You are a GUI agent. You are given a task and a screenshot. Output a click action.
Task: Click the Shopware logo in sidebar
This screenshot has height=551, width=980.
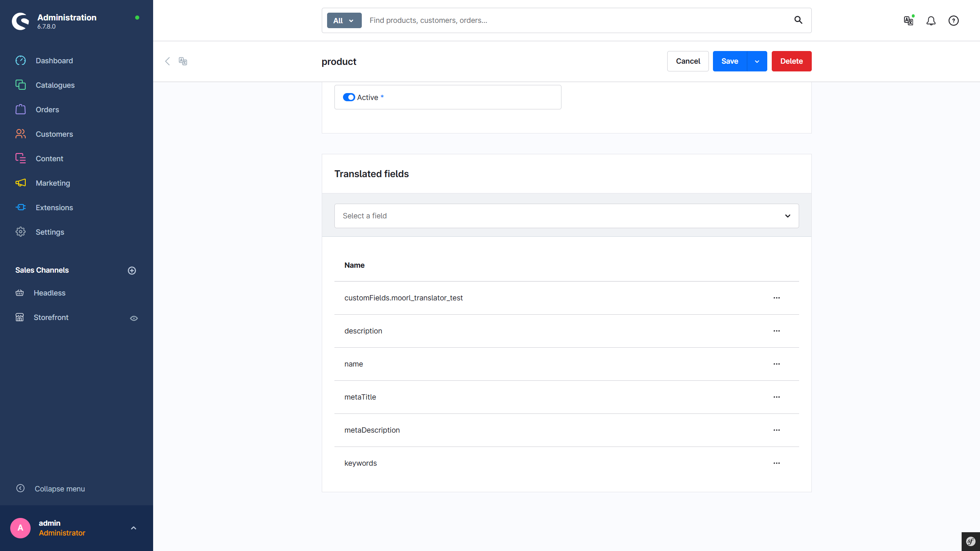click(20, 21)
